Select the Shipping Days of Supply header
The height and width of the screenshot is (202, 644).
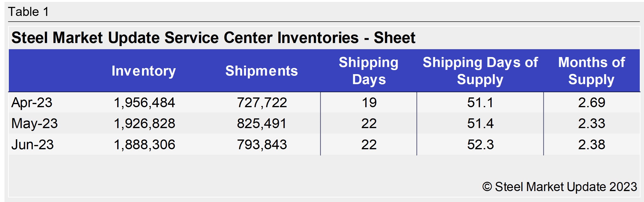pyautogui.click(x=480, y=71)
